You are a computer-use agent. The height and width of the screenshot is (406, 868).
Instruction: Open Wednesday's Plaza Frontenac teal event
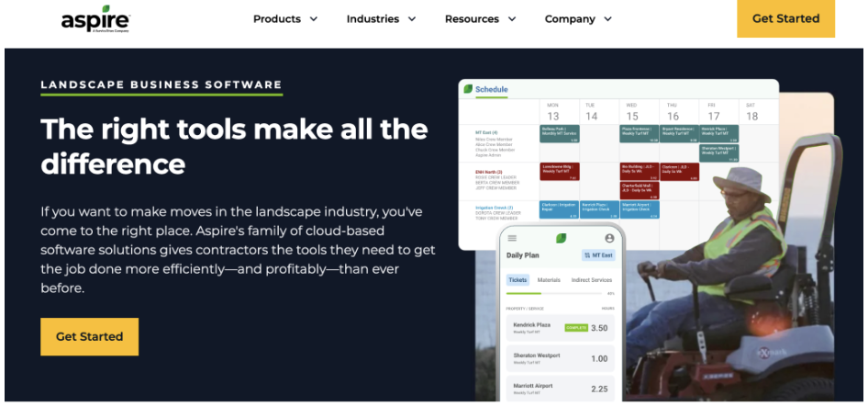[640, 134]
